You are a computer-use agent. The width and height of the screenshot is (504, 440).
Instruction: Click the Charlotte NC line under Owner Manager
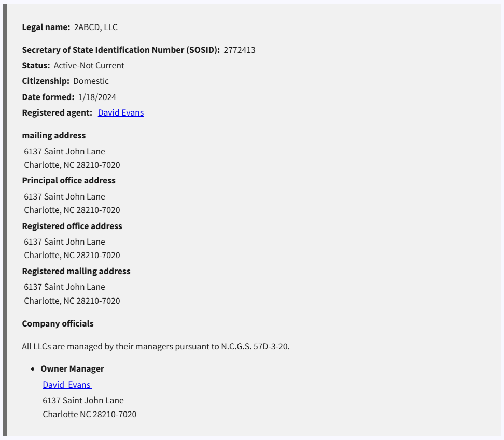(x=89, y=414)
